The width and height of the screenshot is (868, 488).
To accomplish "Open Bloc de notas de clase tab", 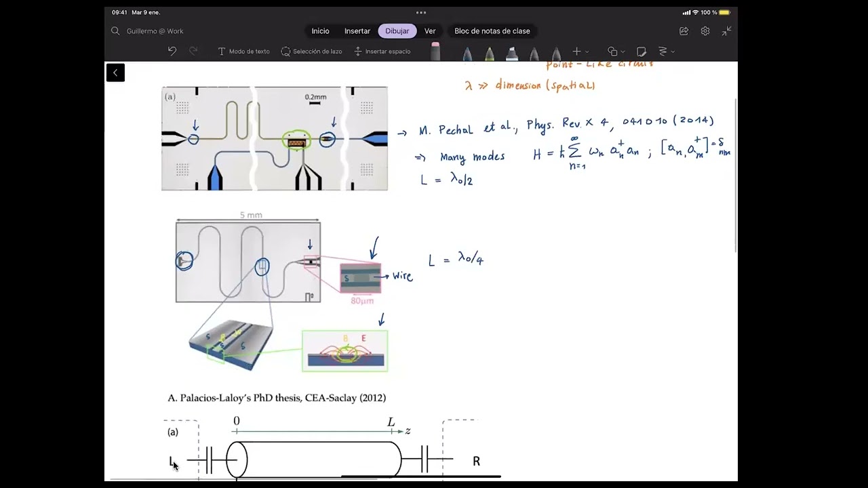I will pos(492,31).
